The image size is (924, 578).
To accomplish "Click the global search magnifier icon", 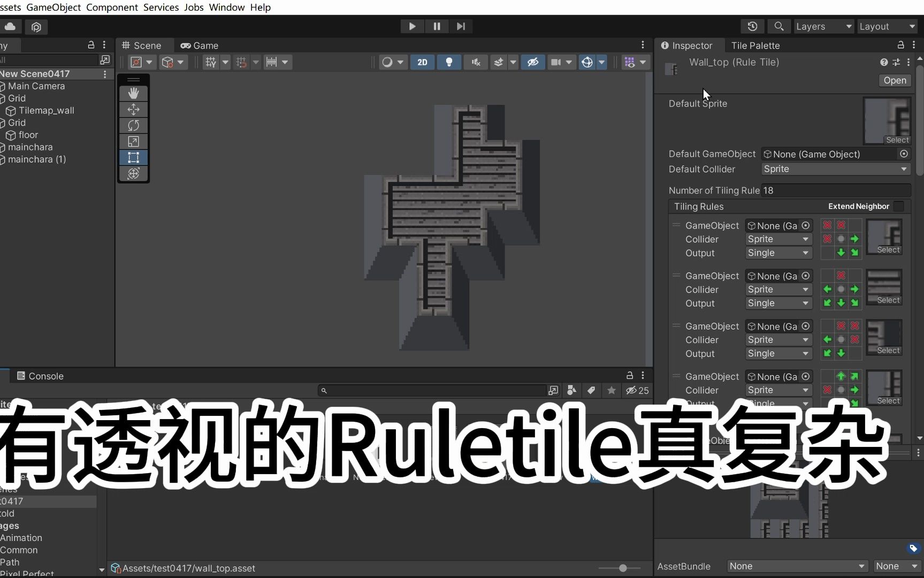I will tap(779, 26).
